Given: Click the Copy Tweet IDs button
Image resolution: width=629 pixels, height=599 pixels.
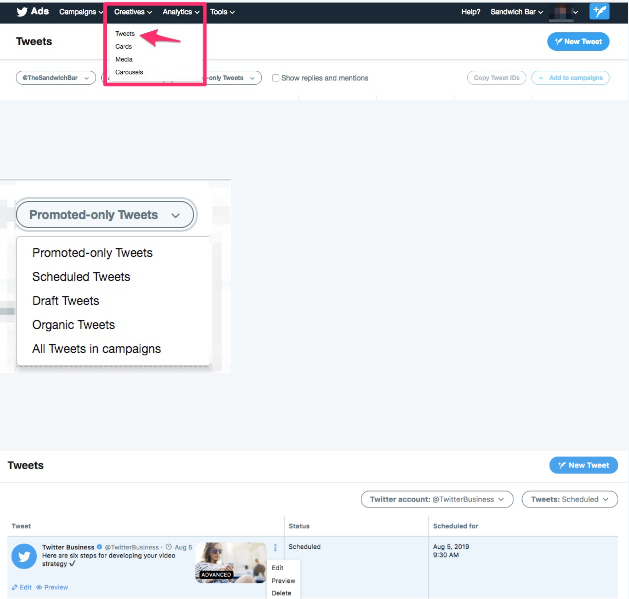Looking at the screenshot, I should pos(496,78).
